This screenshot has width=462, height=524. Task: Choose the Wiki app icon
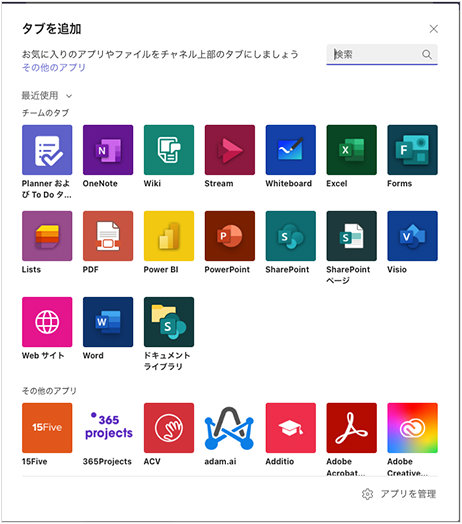click(x=169, y=150)
